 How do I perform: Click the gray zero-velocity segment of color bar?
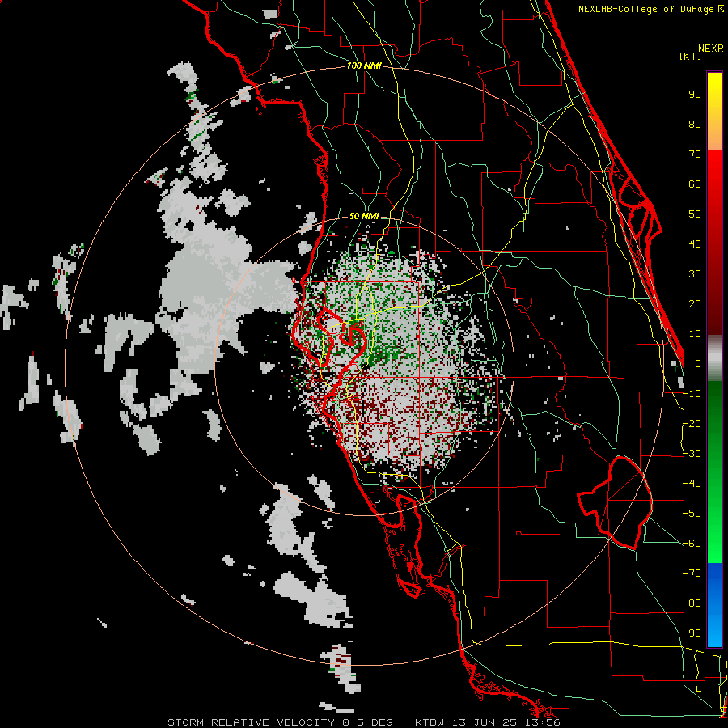coord(714,358)
